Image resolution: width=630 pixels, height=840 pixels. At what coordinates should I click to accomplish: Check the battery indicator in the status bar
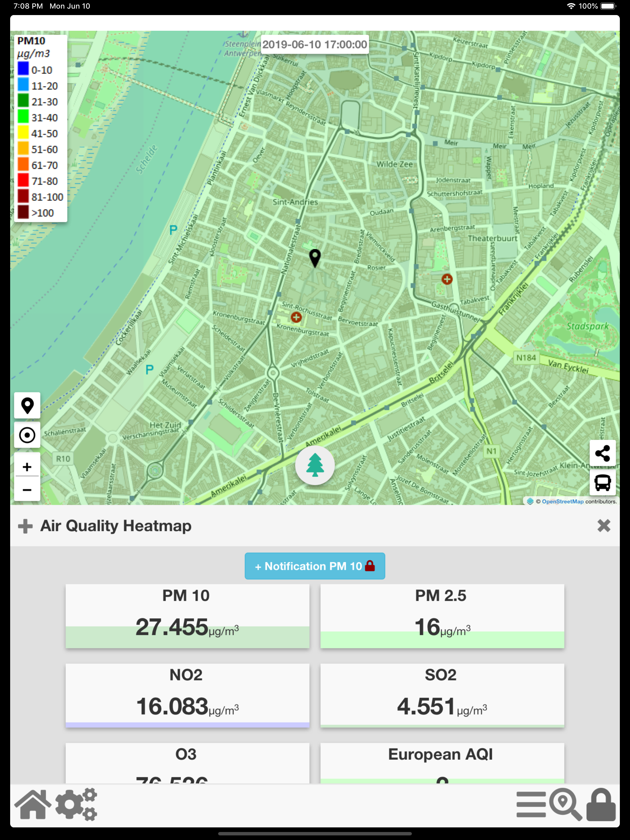pyautogui.click(x=608, y=6)
